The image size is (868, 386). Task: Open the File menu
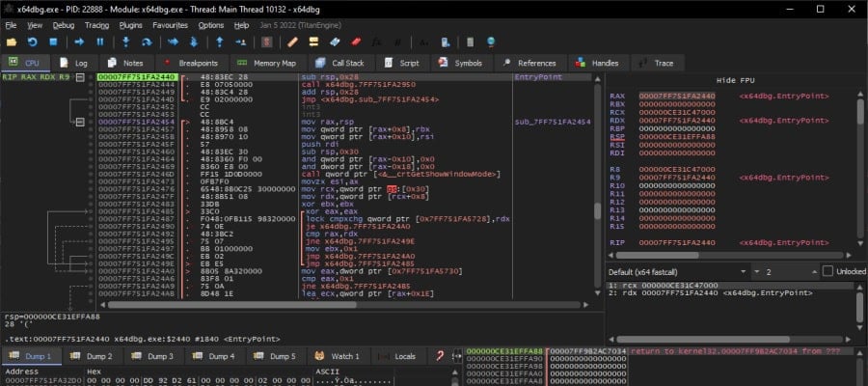point(11,25)
